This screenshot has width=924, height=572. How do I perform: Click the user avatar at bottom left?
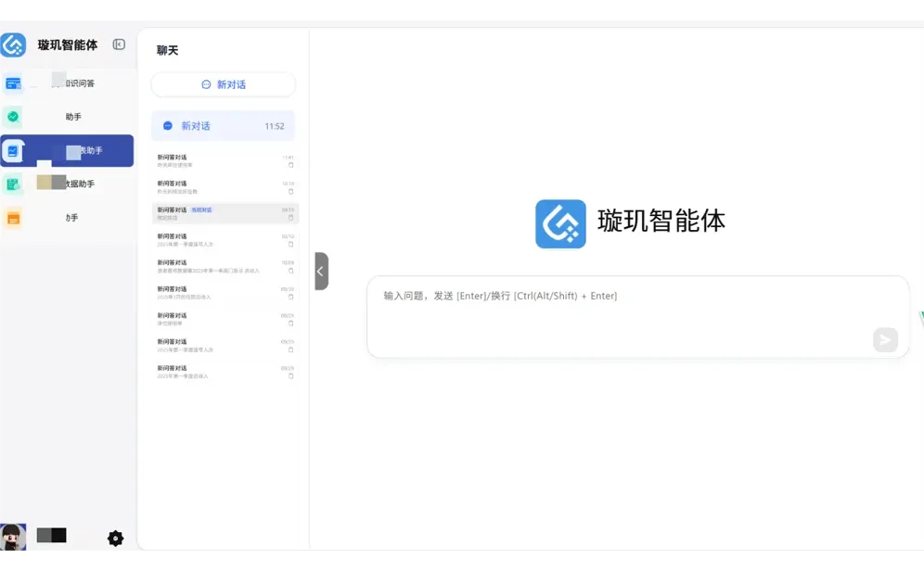click(x=12, y=537)
